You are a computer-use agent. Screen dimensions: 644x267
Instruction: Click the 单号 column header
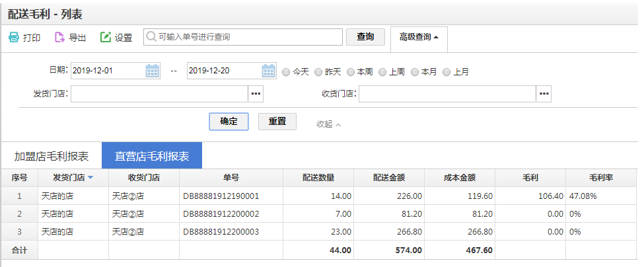[x=231, y=178]
